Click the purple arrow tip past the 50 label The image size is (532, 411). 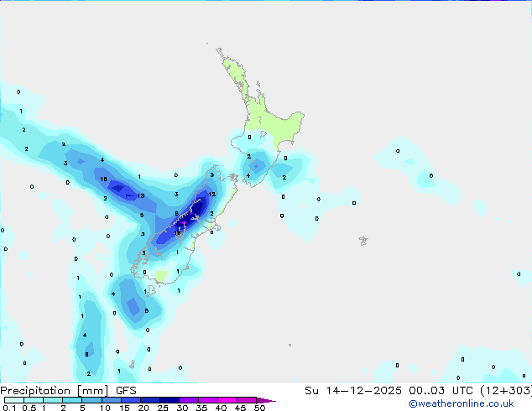266,401
